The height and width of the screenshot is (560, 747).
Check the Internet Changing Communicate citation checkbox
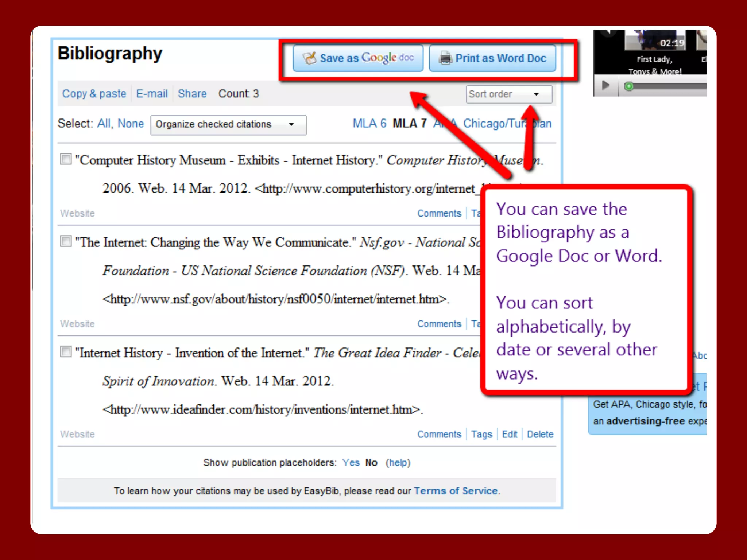(66, 241)
